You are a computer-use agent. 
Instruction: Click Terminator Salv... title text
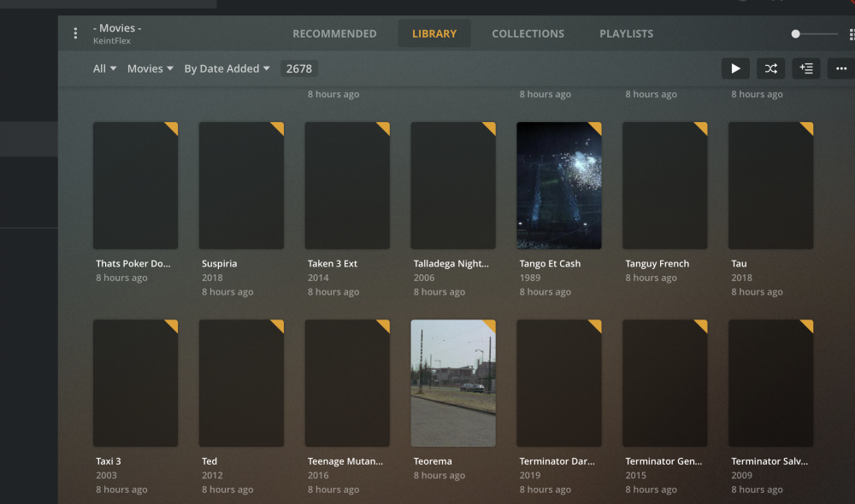coord(769,461)
